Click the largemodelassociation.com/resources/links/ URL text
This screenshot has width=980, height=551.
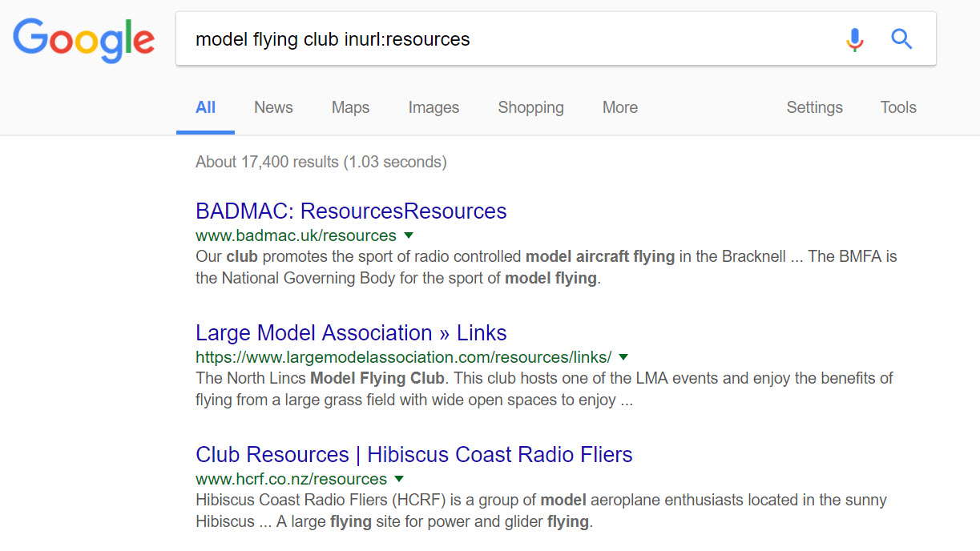coord(403,357)
